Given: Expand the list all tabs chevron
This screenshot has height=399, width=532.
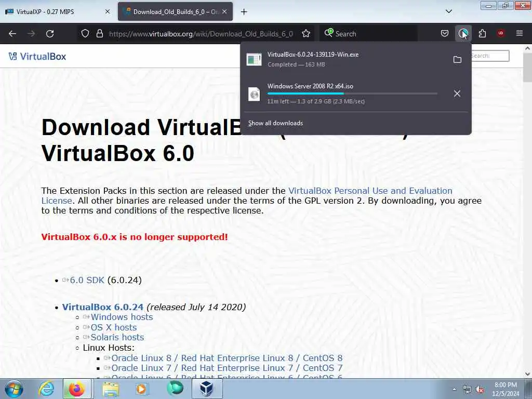Looking at the screenshot, I should (448, 11).
